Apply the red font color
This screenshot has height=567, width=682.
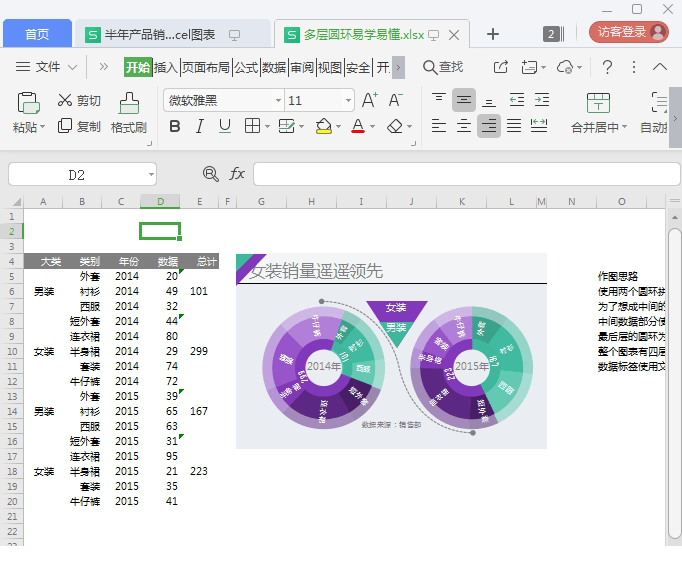[358, 127]
